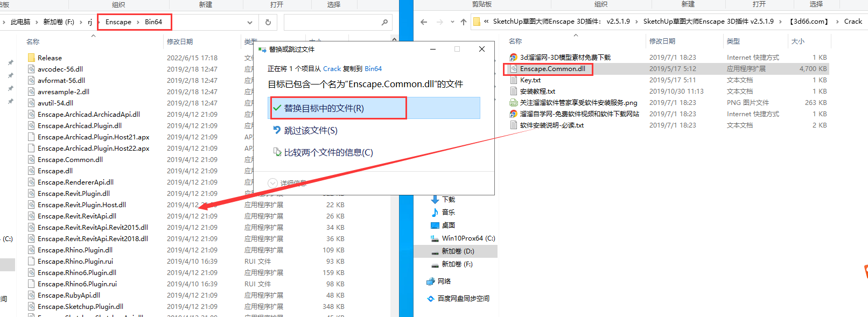Click the 【3d66.com】 breadcrumb in right window

[x=809, y=22]
